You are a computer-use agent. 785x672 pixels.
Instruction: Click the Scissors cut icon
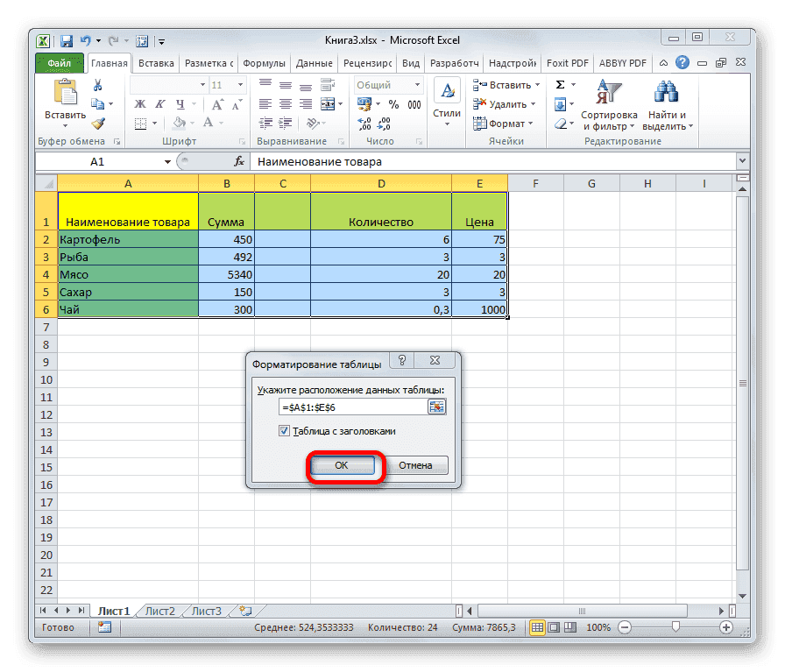[98, 85]
